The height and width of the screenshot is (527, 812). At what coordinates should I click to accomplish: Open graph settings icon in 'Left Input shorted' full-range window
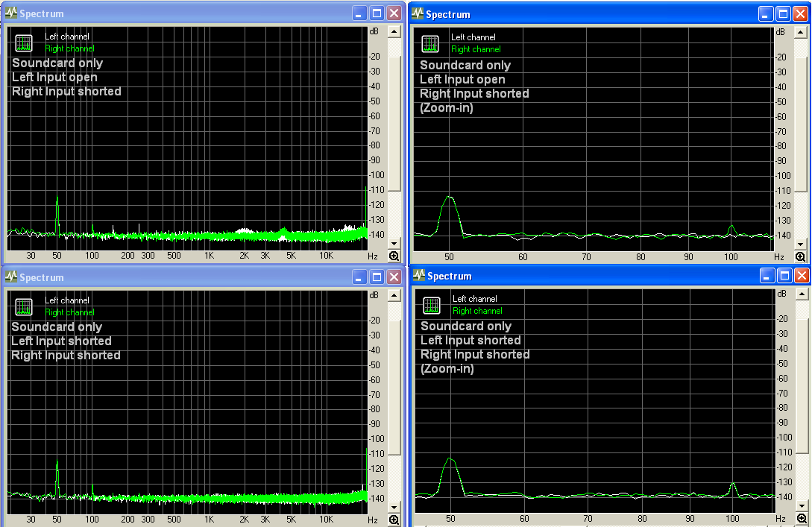24,307
